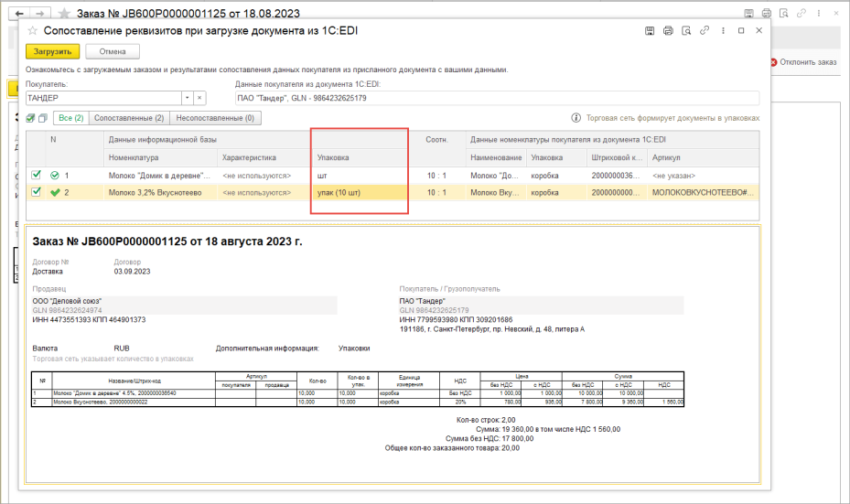Click back arrow in the Заказ window
The image size is (850, 504).
tap(19, 14)
